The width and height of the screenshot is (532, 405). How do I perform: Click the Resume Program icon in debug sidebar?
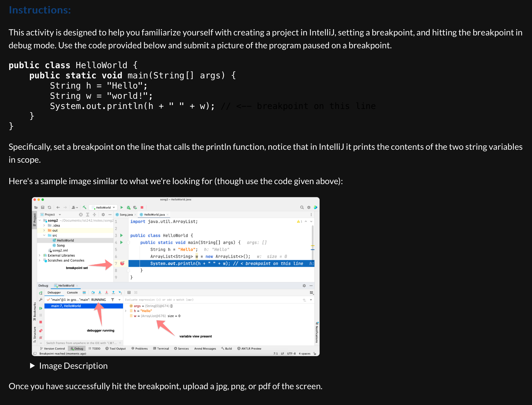41,308
